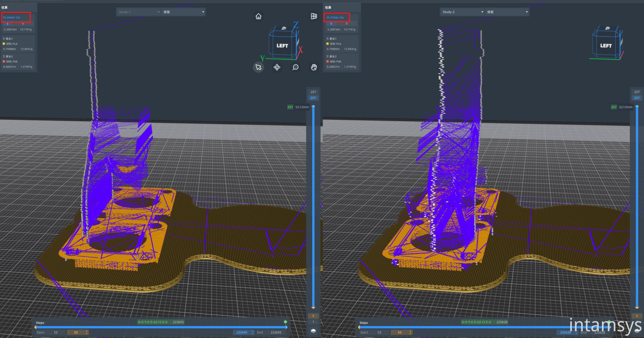Select the $ cost tab in Study-2 panel
Viewport: 644px width, 338px height.
(331, 24)
